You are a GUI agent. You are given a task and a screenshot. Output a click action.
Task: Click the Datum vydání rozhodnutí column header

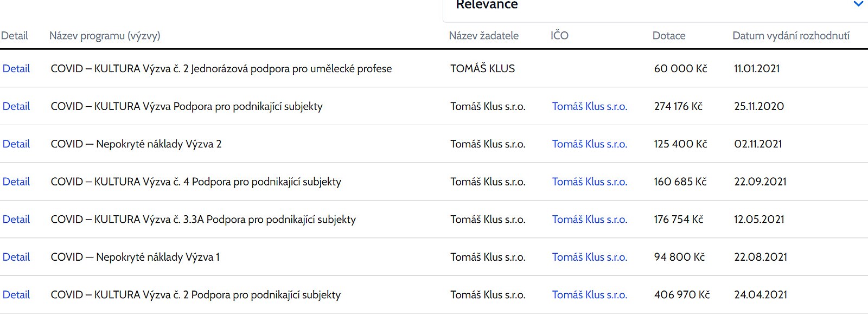(790, 36)
